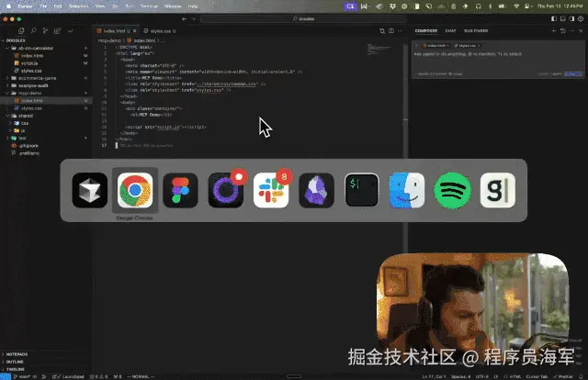Click the project search box in title bar
The height and width of the screenshot is (380, 588).
click(303, 18)
